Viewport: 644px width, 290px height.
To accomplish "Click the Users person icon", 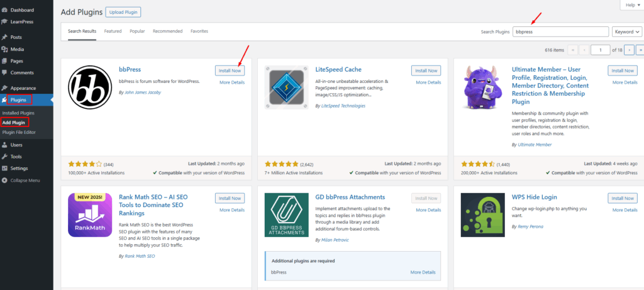I will click(4, 145).
